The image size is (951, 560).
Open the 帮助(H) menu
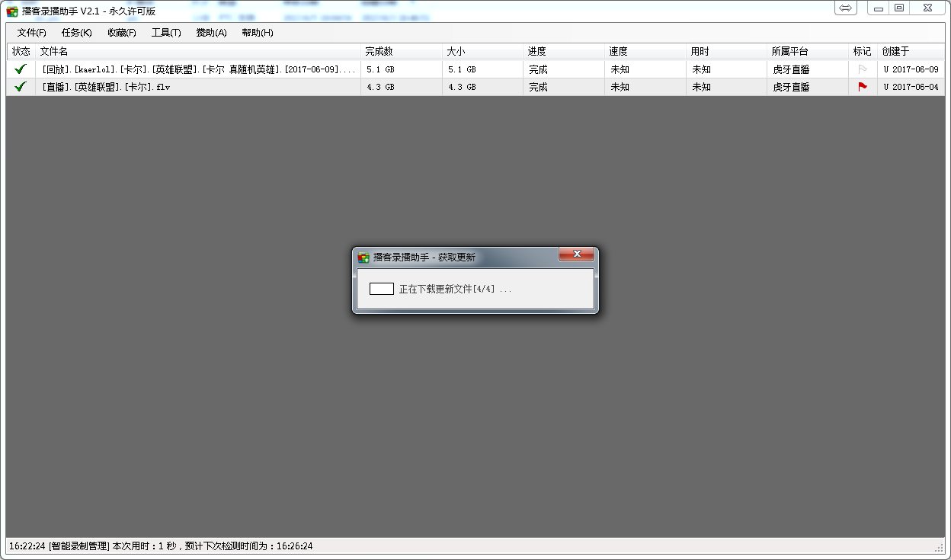coord(257,33)
